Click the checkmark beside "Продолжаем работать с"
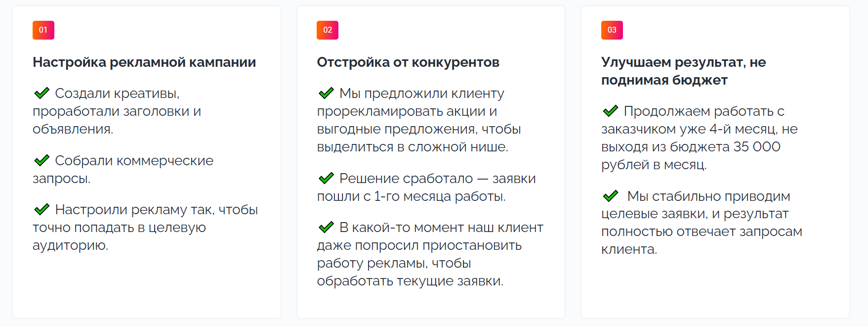868x327 pixels. [x=611, y=111]
